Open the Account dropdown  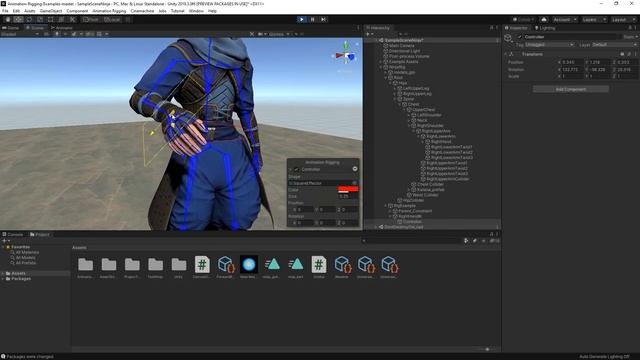565,19
